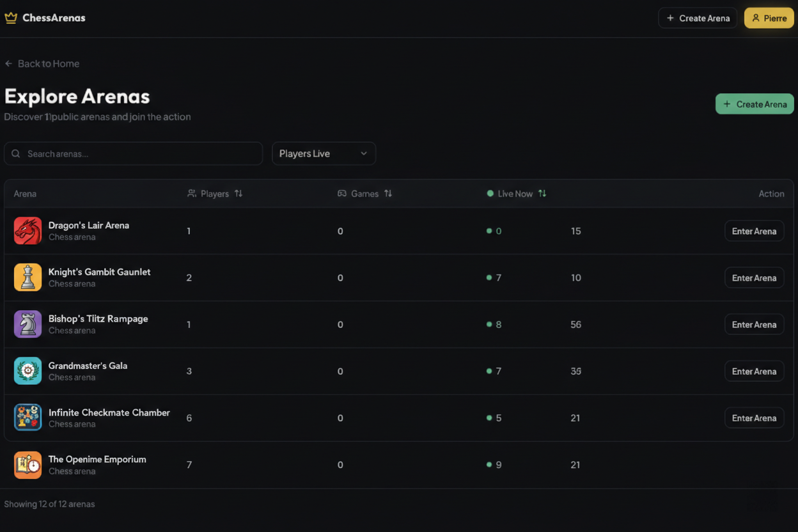Viewport: 798px width, 532px height.
Task: Click The Openime Emporium book clock icon
Action: tap(27, 465)
